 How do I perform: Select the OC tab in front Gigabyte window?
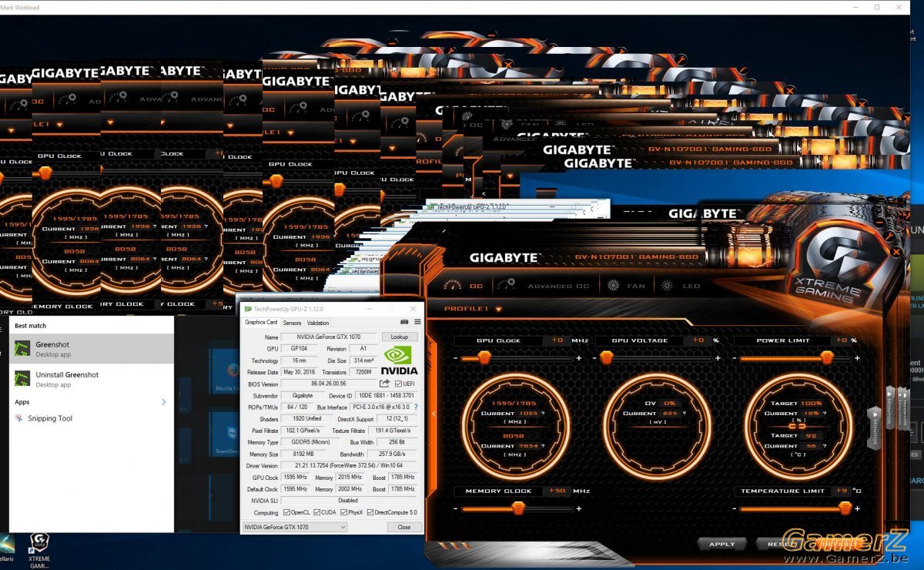click(477, 286)
